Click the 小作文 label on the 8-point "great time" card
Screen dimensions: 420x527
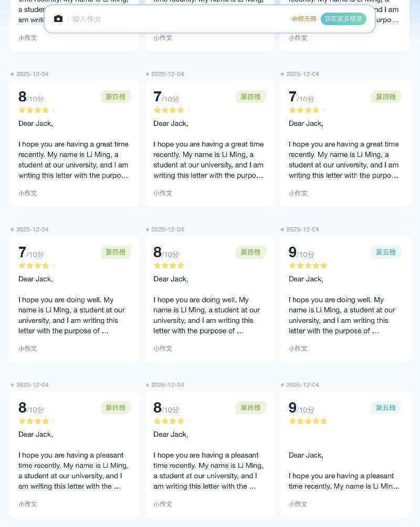click(x=28, y=193)
